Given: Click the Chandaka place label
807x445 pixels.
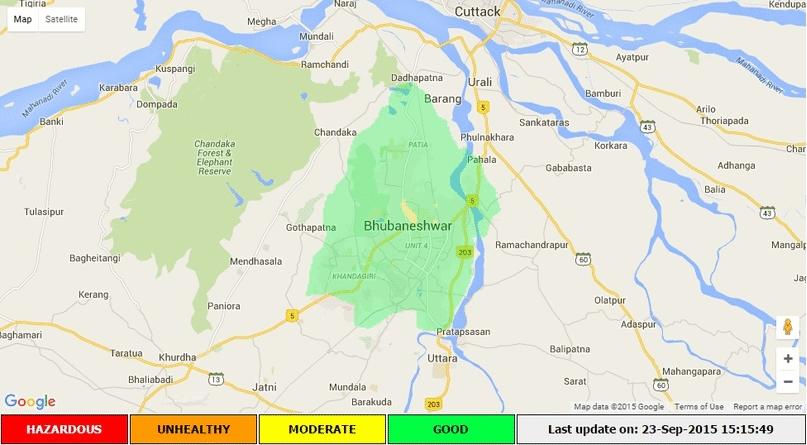Looking at the screenshot, I should [335, 132].
